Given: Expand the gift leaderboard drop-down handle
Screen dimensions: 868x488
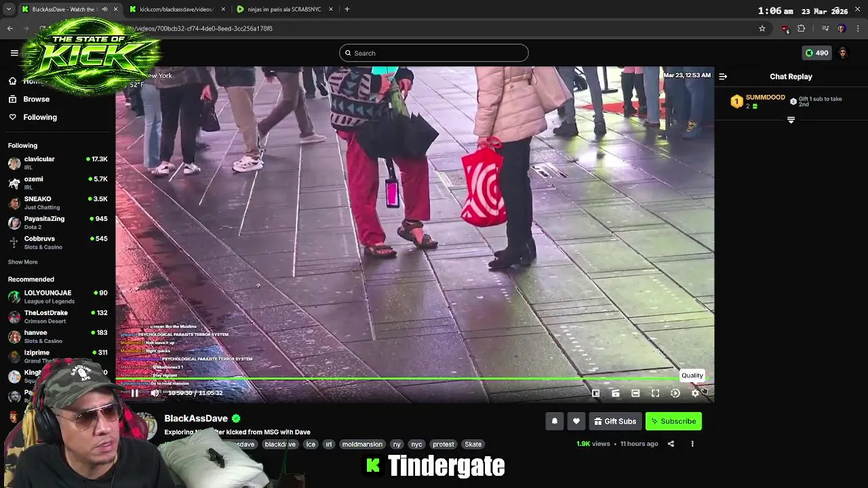Looking at the screenshot, I should pos(791,120).
